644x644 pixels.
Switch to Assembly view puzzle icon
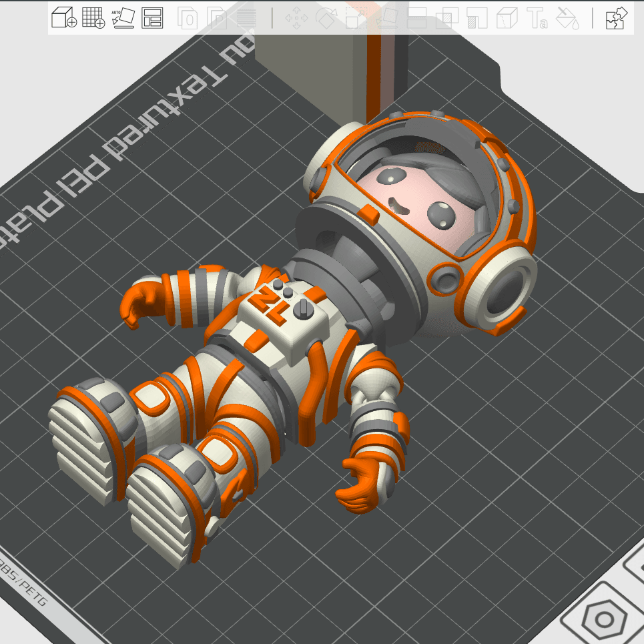click(617, 18)
